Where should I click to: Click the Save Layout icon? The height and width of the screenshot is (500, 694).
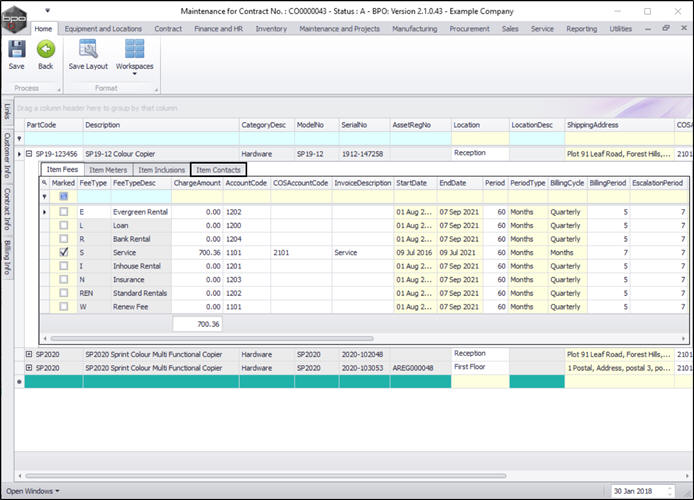(x=88, y=50)
